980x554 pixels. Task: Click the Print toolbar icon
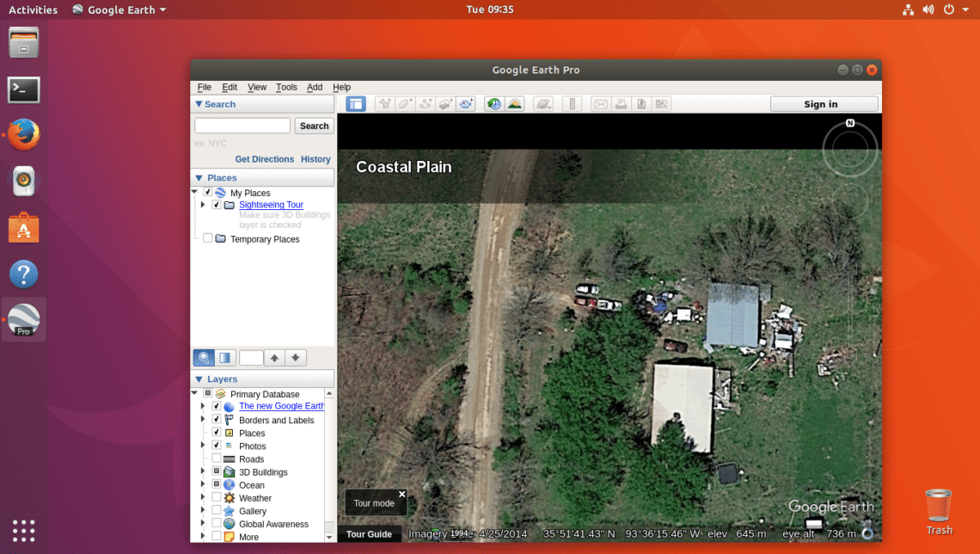621,104
